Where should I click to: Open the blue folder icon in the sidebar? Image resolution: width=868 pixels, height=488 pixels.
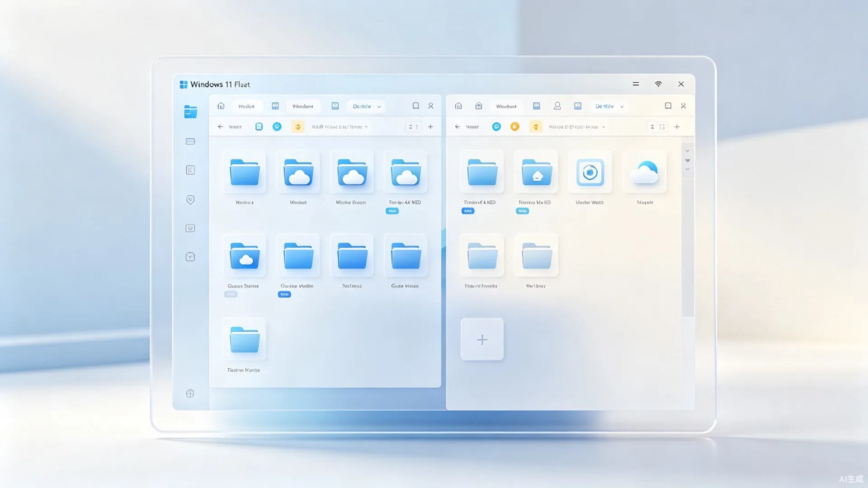tap(190, 111)
